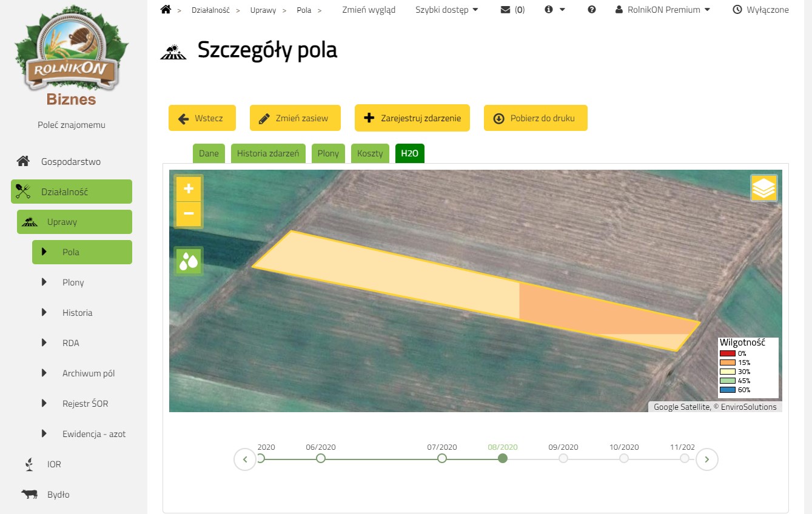Switch to the Historia zdarzeń tab

coord(268,153)
